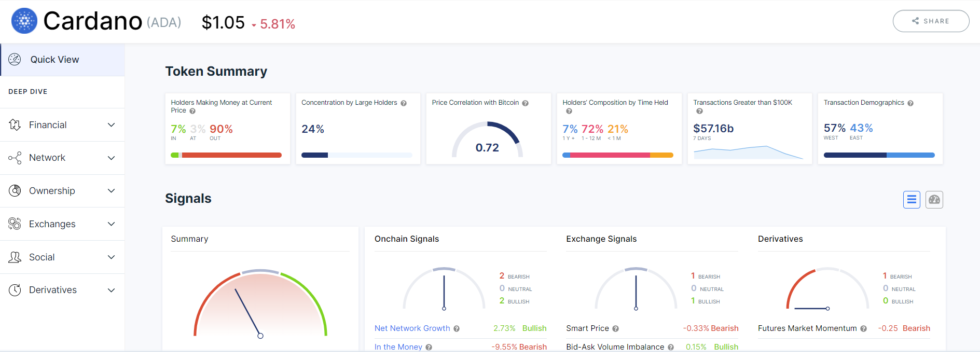Click the Concentration by Large Holders bar
Viewport: 980px width, 360px height.
(x=357, y=155)
